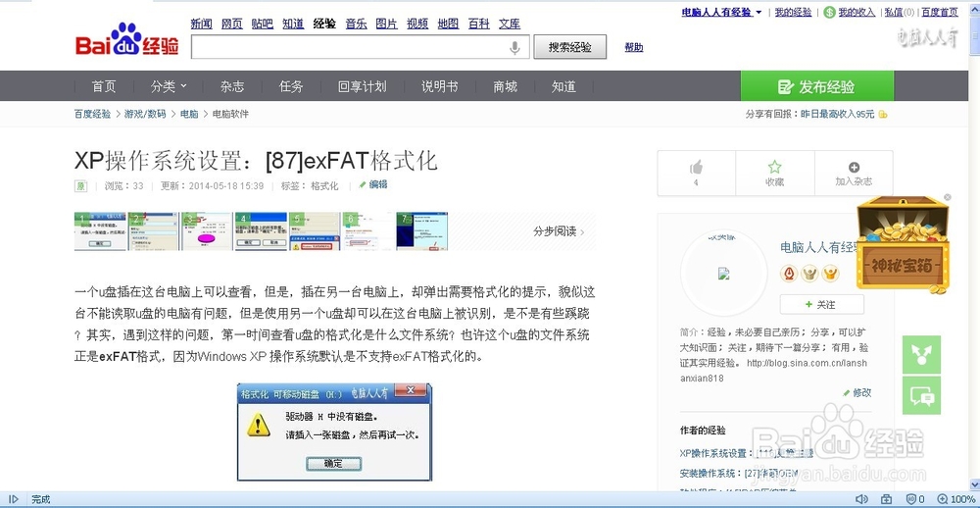
Task: Expand 分步阅读 step reading view
Action: [x=559, y=231]
